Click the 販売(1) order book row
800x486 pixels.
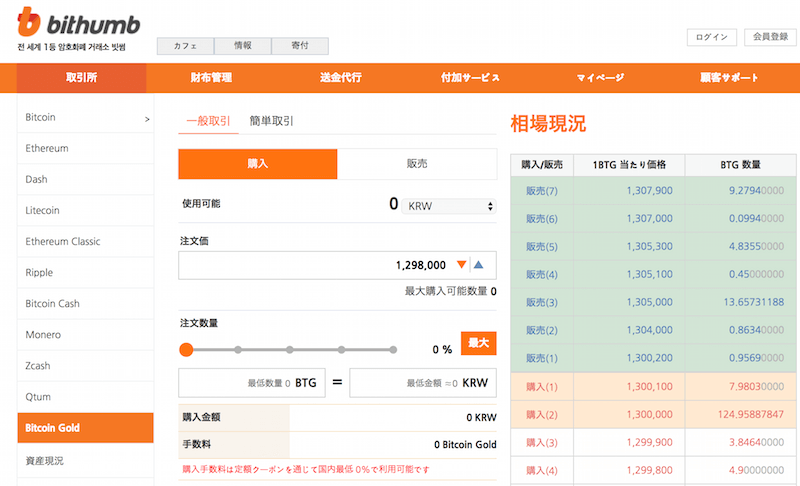click(x=653, y=358)
